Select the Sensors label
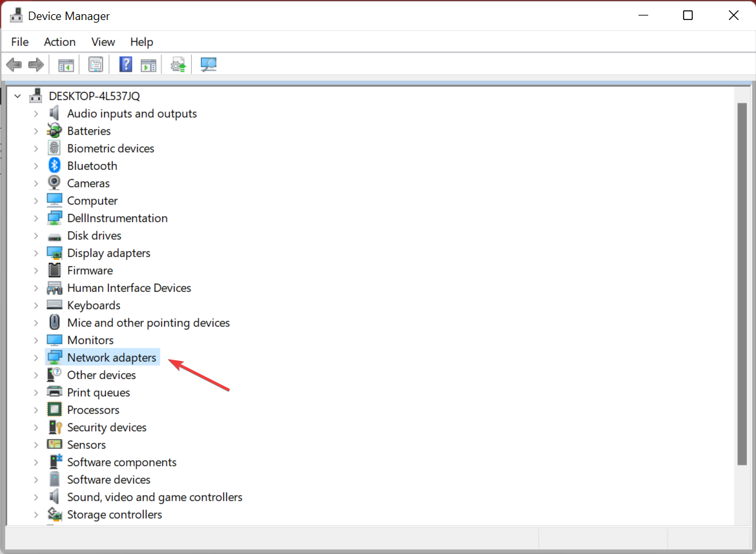The image size is (756, 554). [87, 444]
